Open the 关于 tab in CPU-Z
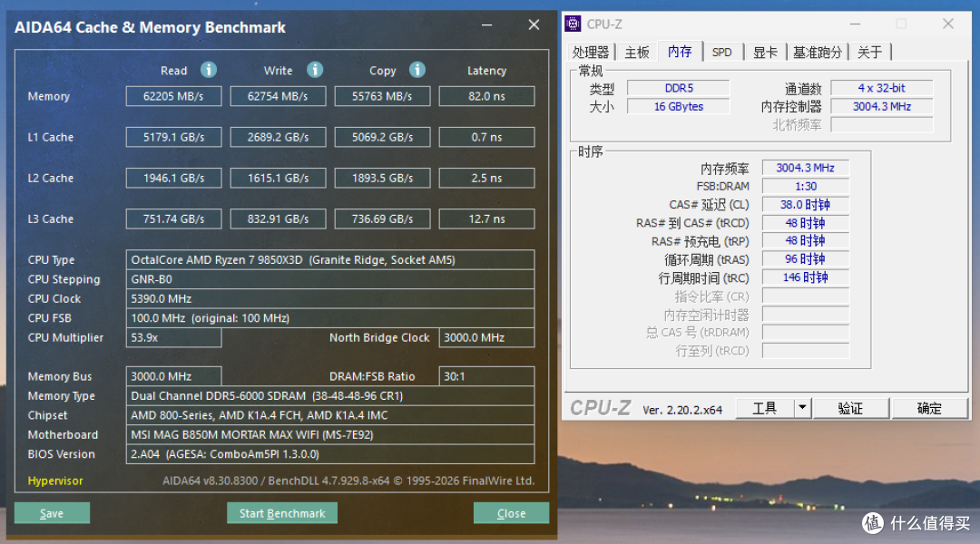This screenshot has width=980, height=544. [x=869, y=53]
